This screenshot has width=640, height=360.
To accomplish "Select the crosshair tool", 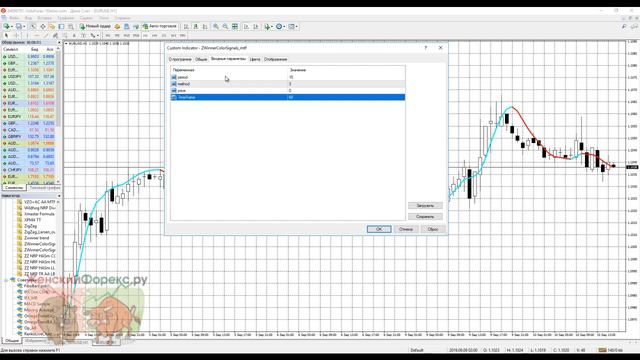I will [16, 36].
